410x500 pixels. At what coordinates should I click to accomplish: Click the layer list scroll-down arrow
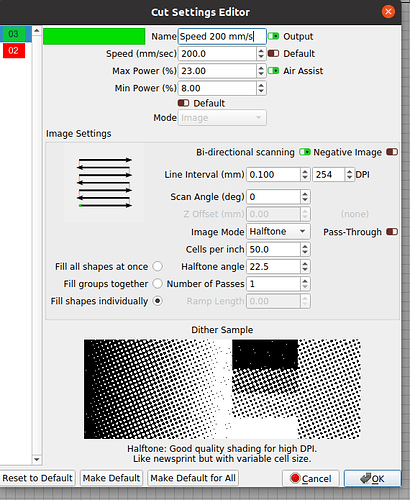37,459
